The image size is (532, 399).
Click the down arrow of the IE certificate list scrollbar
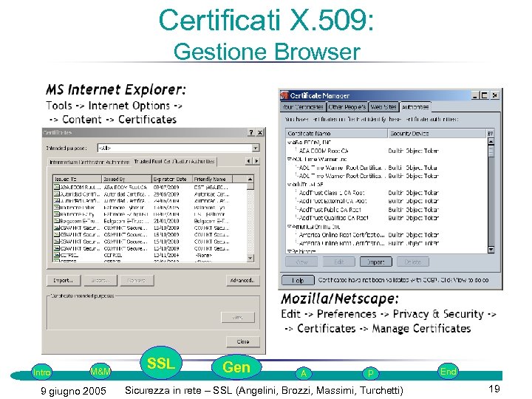(250, 258)
